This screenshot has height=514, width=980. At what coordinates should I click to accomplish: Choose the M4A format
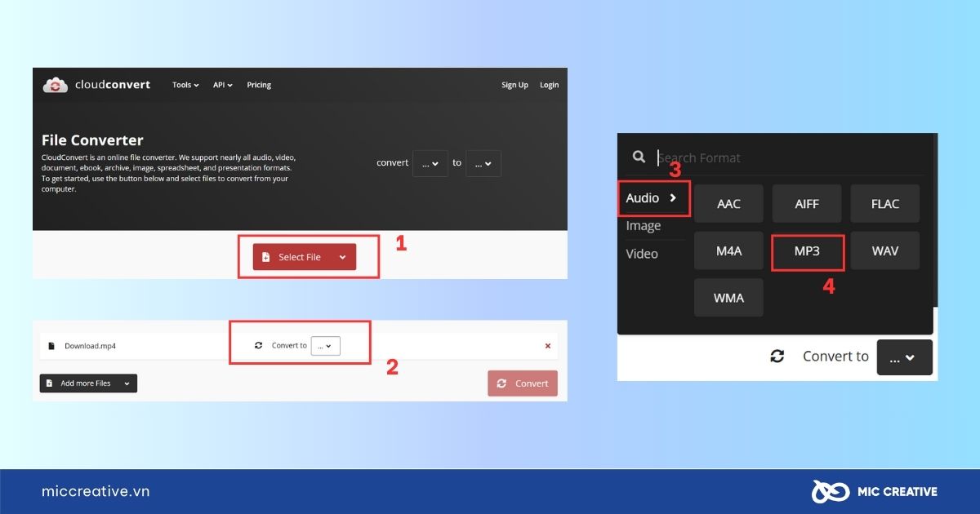coord(728,250)
